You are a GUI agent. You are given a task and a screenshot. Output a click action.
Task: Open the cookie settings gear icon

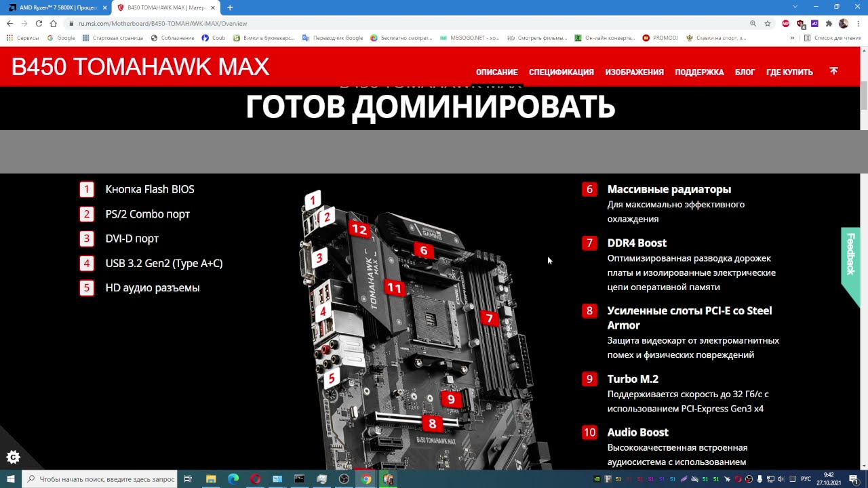pos(13,457)
